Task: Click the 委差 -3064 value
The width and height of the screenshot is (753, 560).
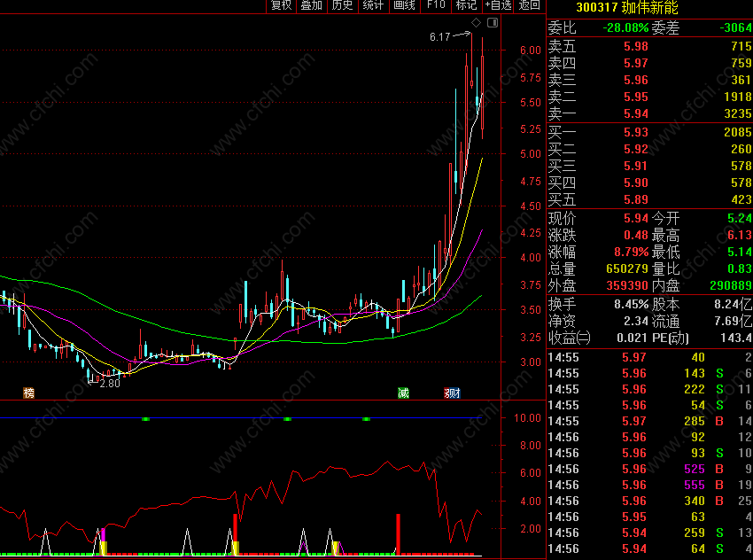Action: [x=735, y=27]
